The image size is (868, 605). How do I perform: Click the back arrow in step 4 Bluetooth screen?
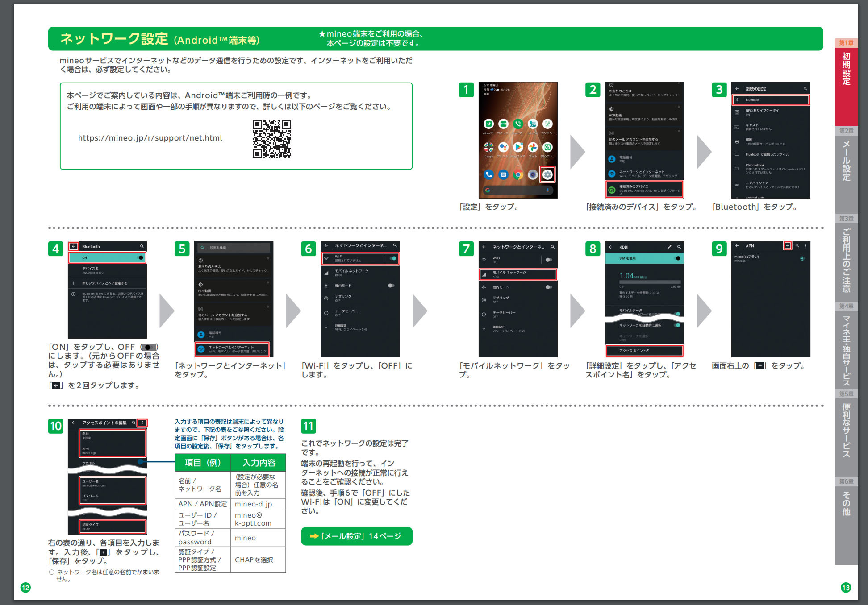coord(74,246)
